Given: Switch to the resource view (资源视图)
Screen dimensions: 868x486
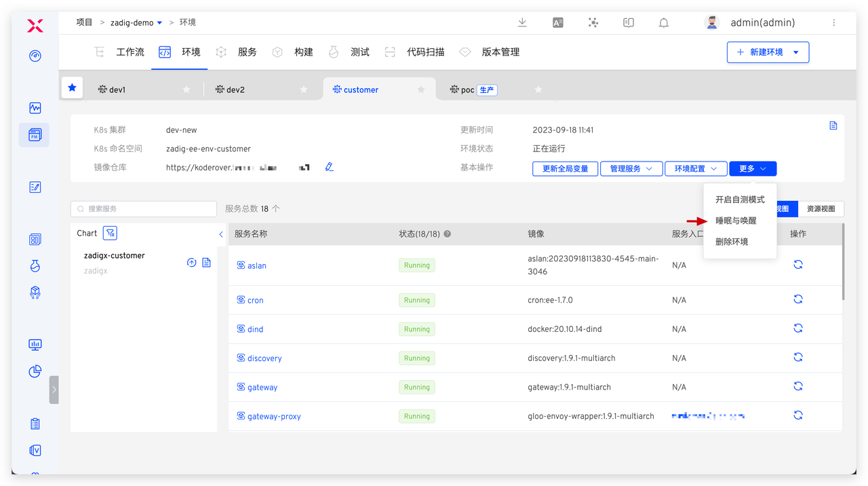Looking at the screenshot, I should pos(821,209).
